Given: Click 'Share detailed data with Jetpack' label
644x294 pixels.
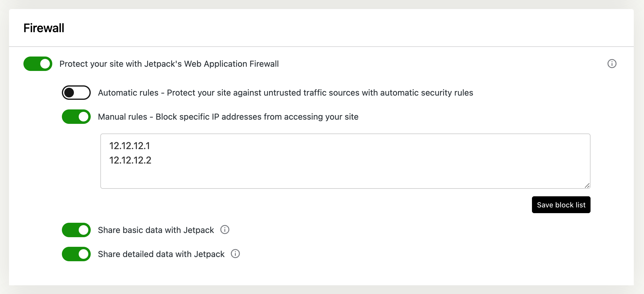Looking at the screenshot, I should point(161,254).
